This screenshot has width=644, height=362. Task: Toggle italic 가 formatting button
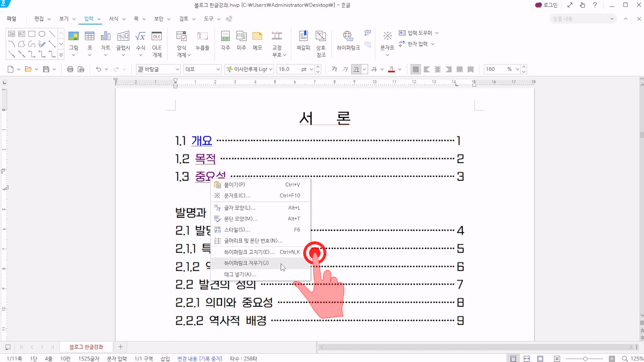(345, 69)
